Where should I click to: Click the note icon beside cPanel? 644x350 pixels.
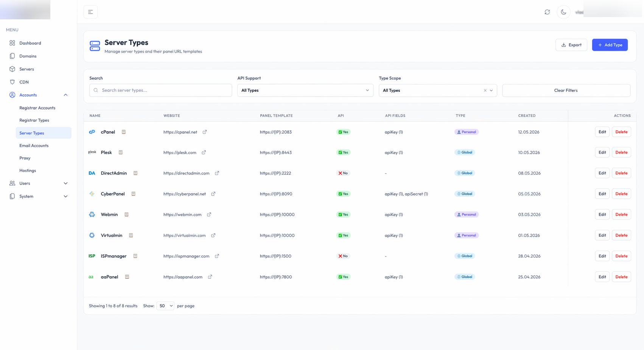click(124, 132)
